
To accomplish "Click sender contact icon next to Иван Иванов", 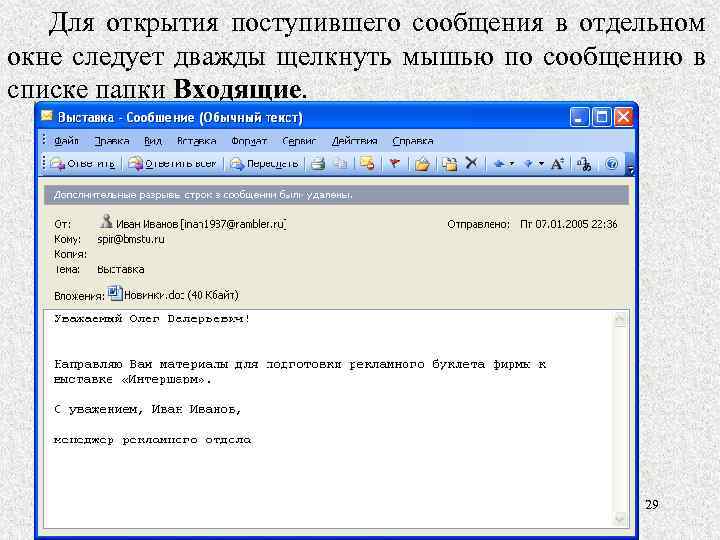I will (106, 222).
